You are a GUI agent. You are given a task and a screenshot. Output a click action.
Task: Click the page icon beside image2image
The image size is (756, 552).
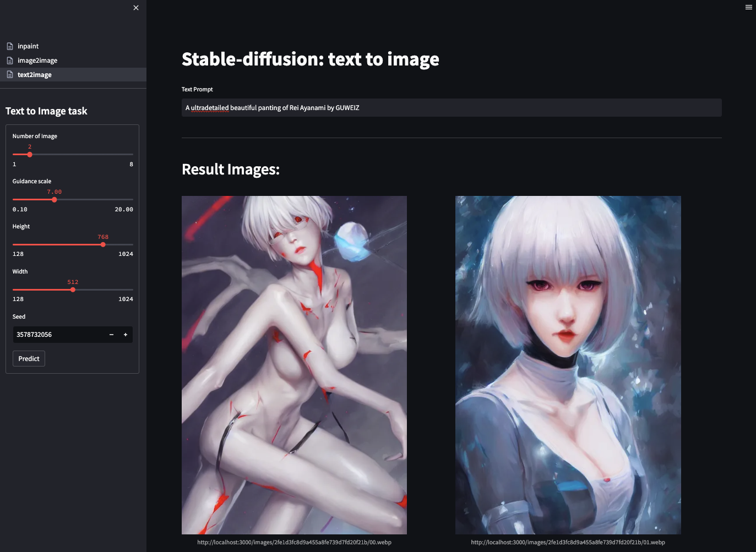[x=10, y=61]
